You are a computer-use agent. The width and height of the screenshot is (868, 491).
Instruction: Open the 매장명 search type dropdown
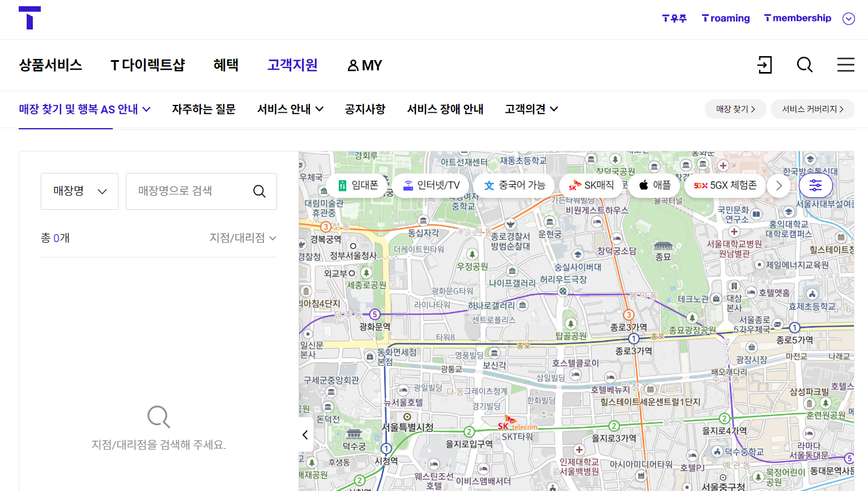point(79,191)
